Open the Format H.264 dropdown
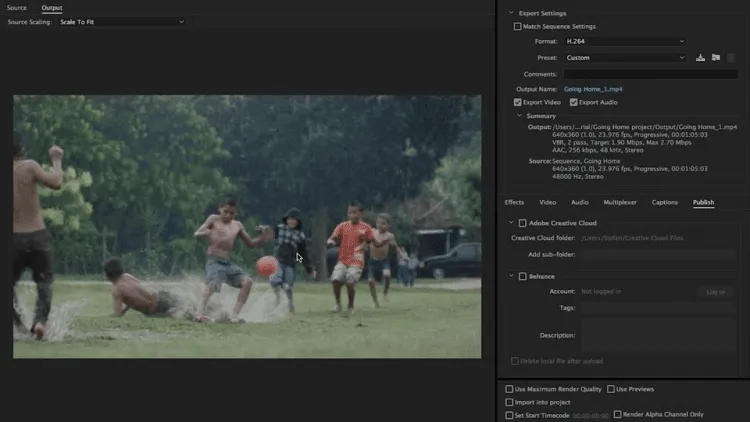The height and width of the screenshot is (422, 750). tap(625, 42)
